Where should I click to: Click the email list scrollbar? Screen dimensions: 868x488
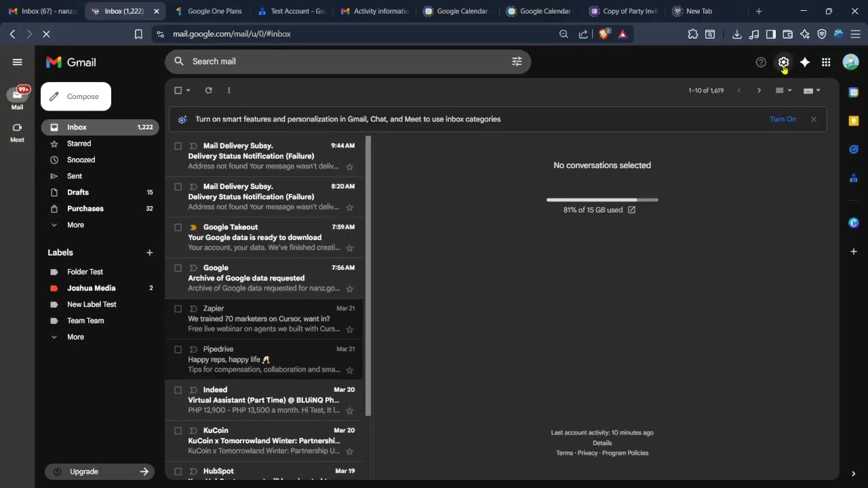(x=368, y=276)
